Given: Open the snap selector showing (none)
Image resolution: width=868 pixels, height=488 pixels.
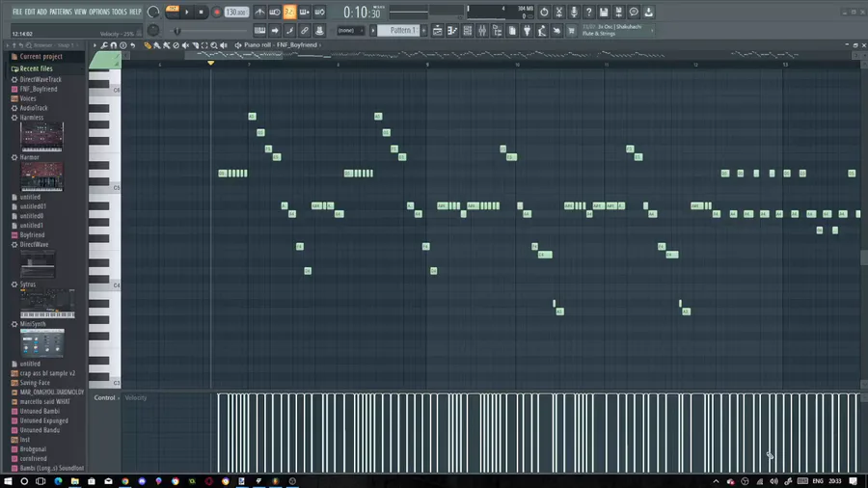Looking at the screenshot, I should [349, 31].
